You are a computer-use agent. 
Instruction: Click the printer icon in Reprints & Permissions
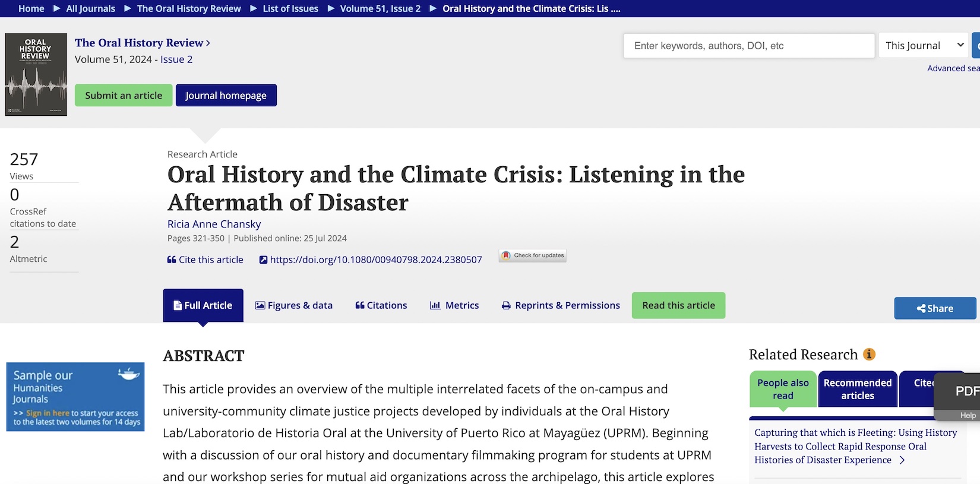[506, 305]
